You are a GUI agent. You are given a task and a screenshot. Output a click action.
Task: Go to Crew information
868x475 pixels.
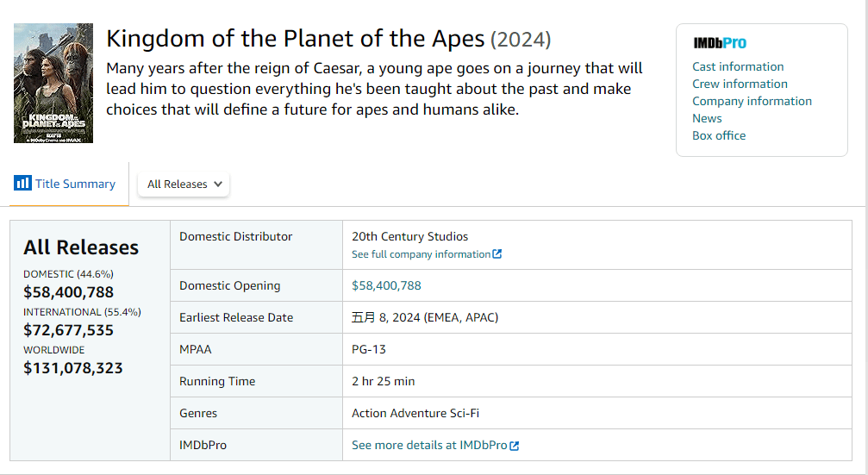(x=740, y=84)
